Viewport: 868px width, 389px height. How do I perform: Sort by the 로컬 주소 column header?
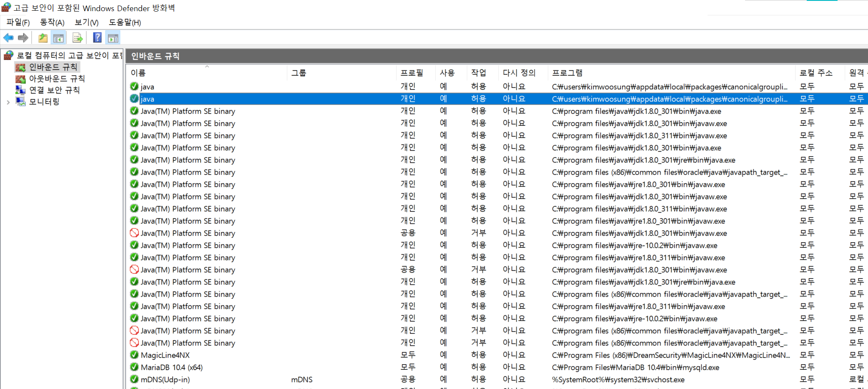click(x=820, y=73)
